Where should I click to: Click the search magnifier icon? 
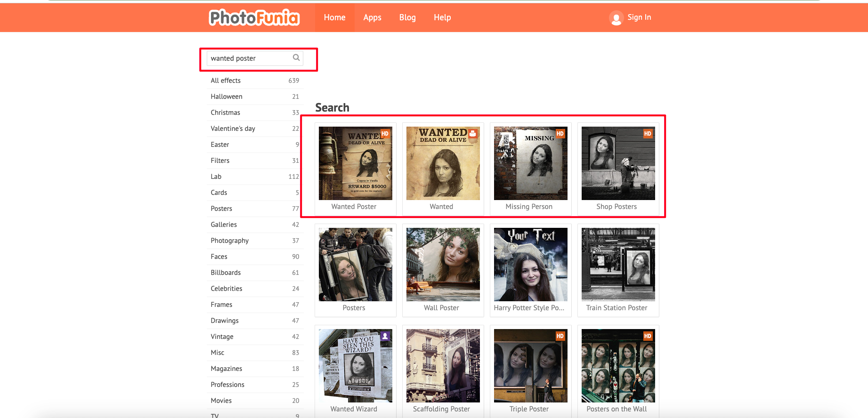click(296, 57)
